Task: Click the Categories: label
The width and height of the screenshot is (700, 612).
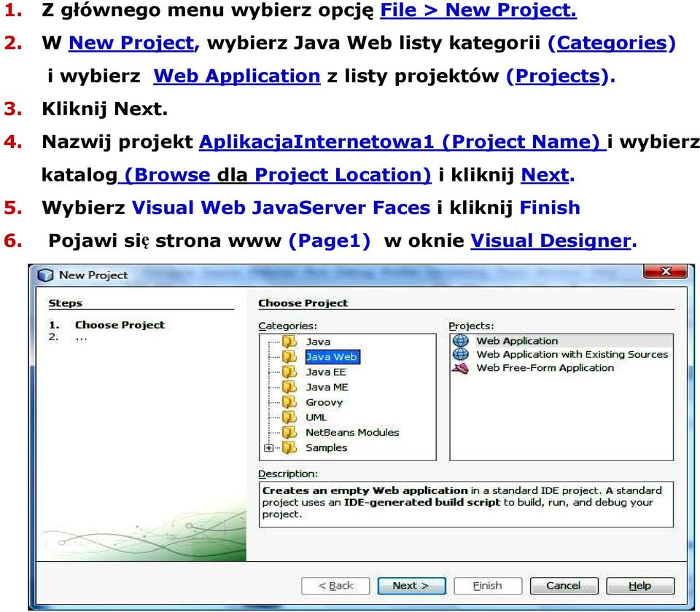Action: (x=287, y=326)
